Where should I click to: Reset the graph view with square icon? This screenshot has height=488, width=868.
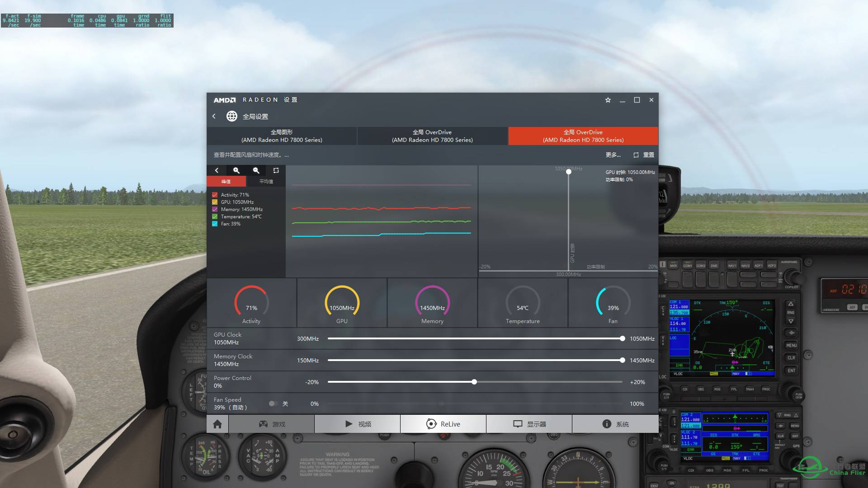coord(276,170)
